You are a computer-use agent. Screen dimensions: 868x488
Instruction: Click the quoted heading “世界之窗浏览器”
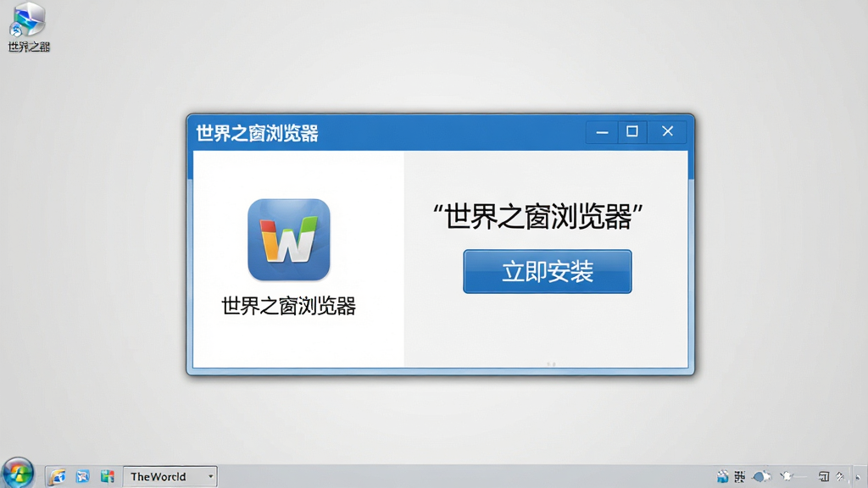point(537,216)
